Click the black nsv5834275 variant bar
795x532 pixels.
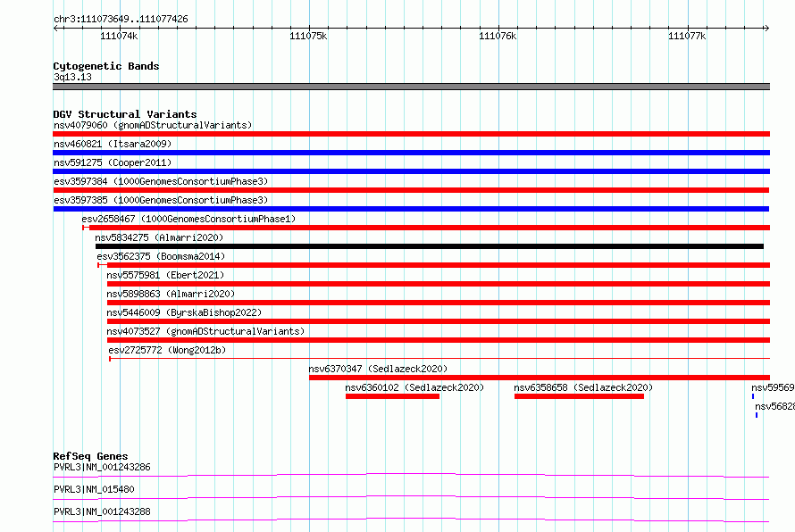point(430,246)
